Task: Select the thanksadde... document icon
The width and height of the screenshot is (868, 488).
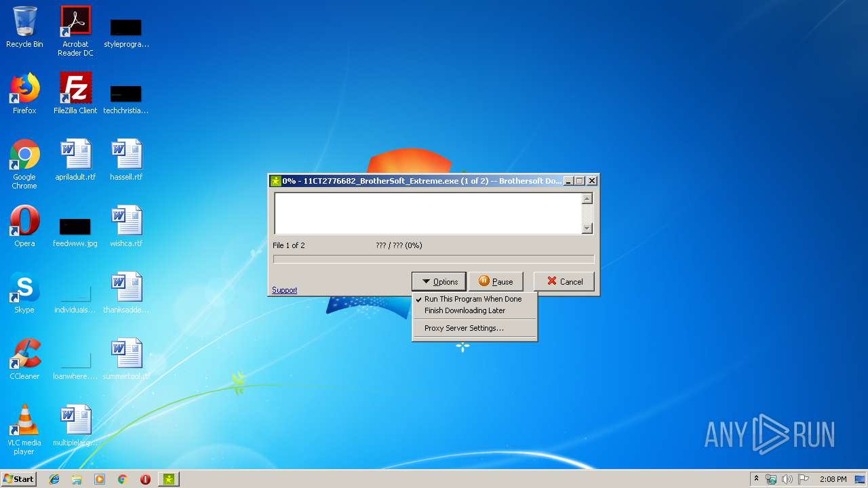Action: (x=126, y=293)
